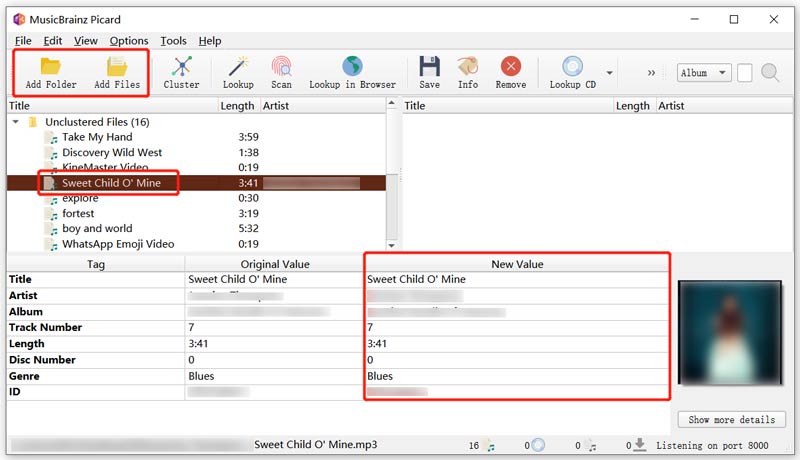Click the Album tag row label
Image resolution: width=800 pixels, height=460 pixels.
26,312
